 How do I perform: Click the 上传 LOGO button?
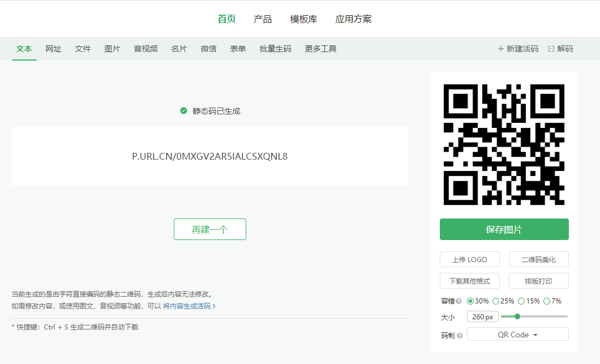click(x=469, y=259)
